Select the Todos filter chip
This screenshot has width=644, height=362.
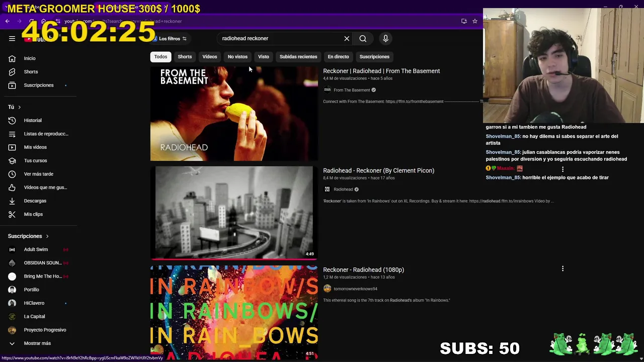tap(160, 57)
